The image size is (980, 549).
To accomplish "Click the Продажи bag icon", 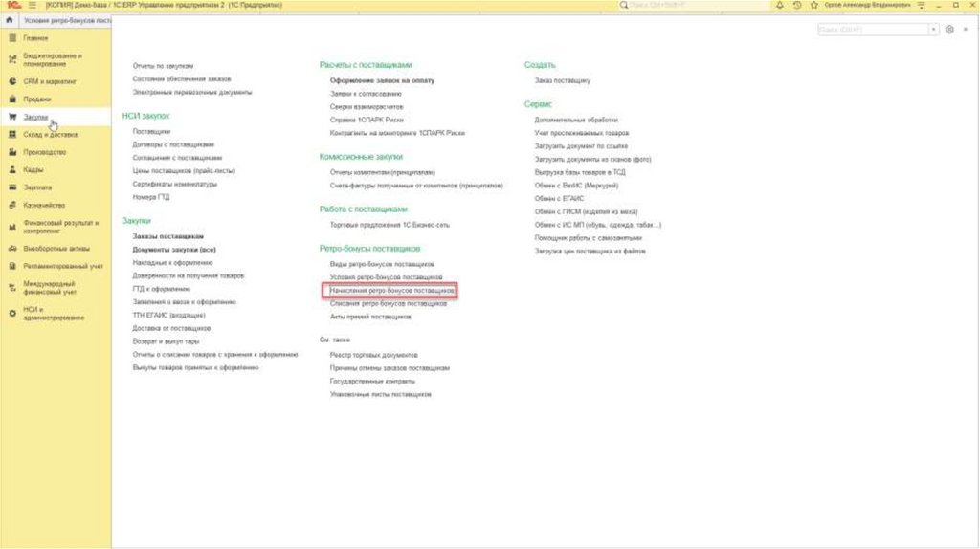I will [12, 99].
